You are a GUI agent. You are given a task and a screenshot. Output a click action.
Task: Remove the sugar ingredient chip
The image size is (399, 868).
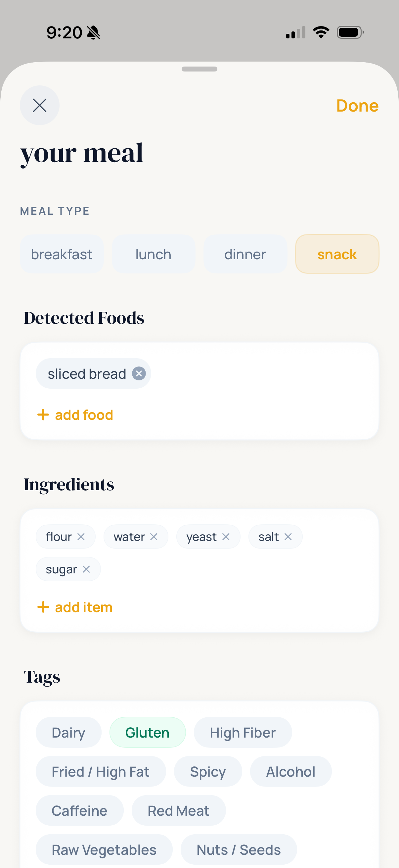click(x=86, y=569)
